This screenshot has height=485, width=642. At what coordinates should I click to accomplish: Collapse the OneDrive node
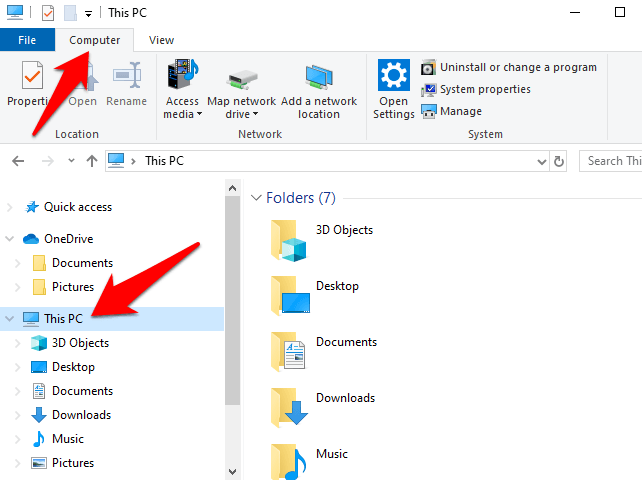(x=10, y=239)
